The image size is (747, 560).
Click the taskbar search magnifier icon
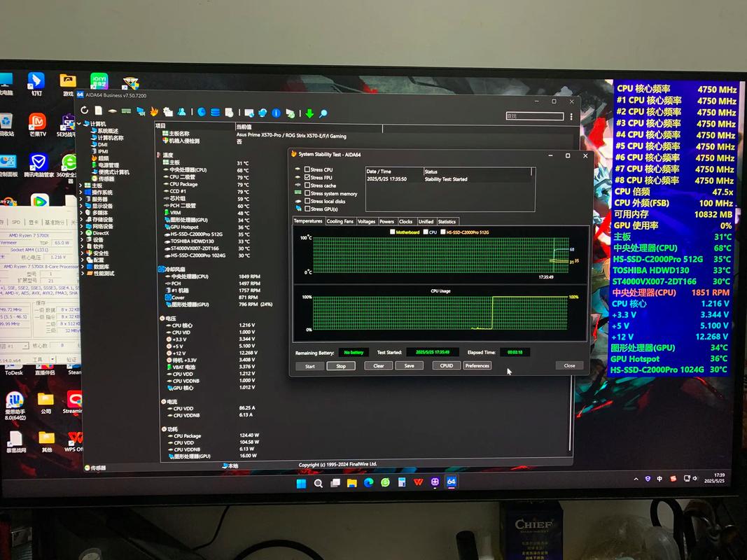click(319, 483)
